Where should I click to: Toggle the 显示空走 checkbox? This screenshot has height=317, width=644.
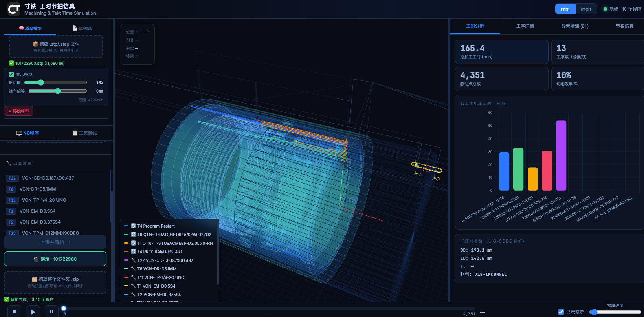[x=561, y=312]
